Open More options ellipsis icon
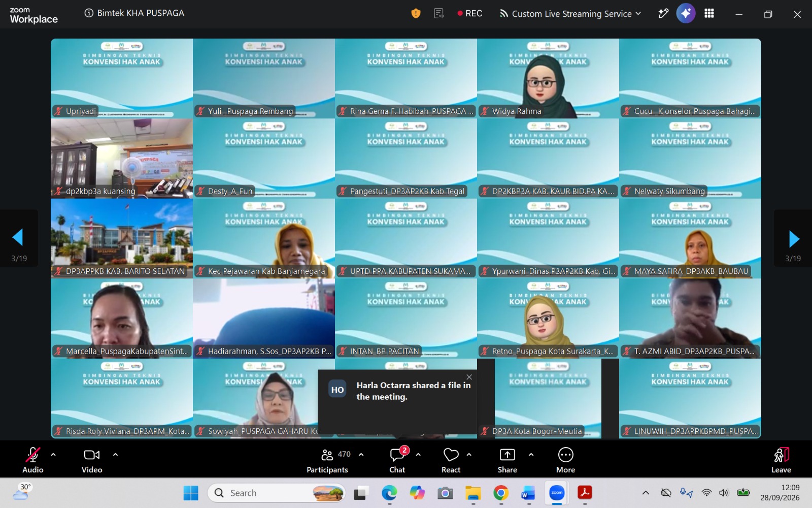 565,460
